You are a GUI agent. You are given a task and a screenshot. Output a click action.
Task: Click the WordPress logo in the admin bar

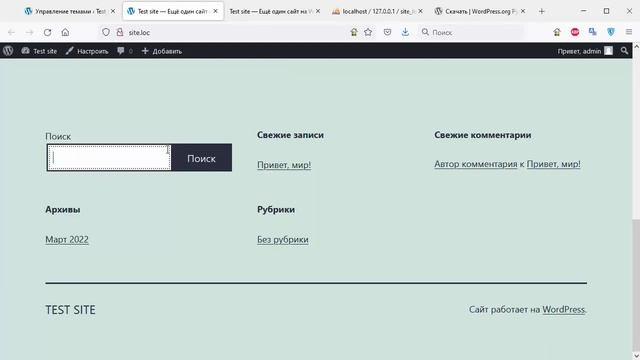8,51
